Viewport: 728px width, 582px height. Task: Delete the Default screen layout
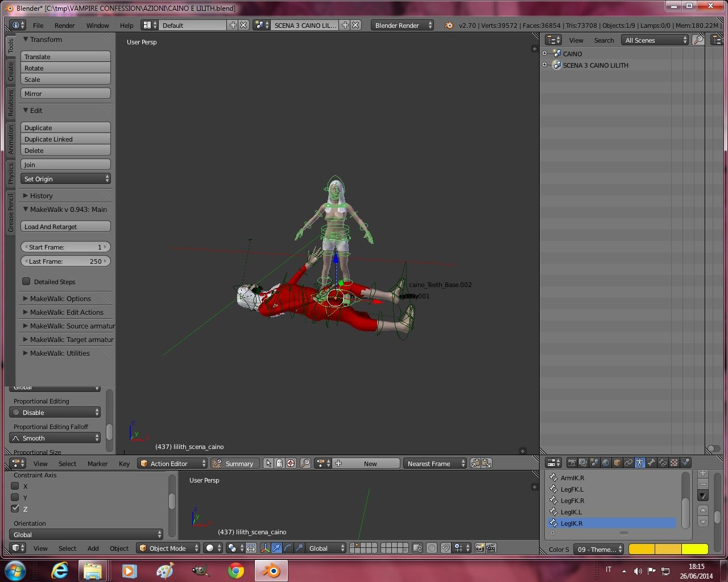coord(243,25)
